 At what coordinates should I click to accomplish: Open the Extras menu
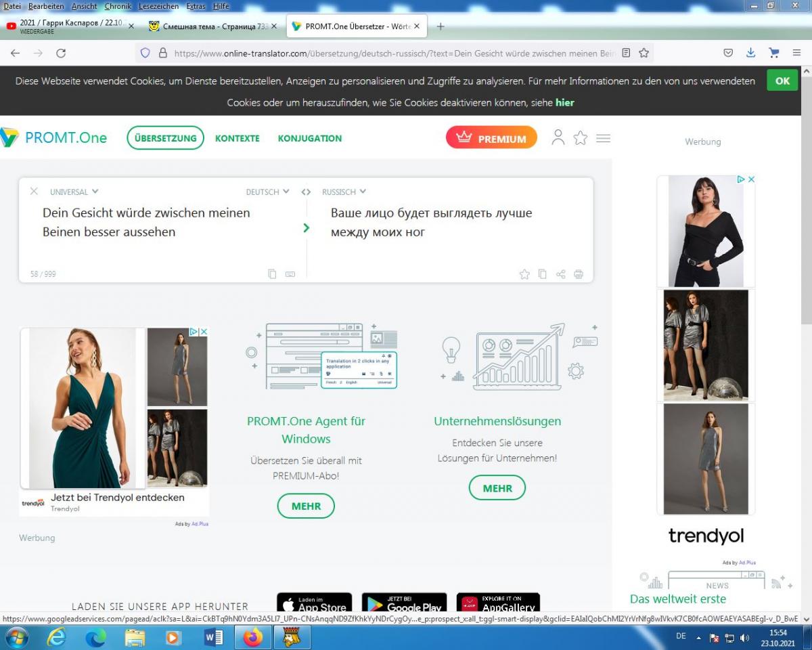(196, 6)
